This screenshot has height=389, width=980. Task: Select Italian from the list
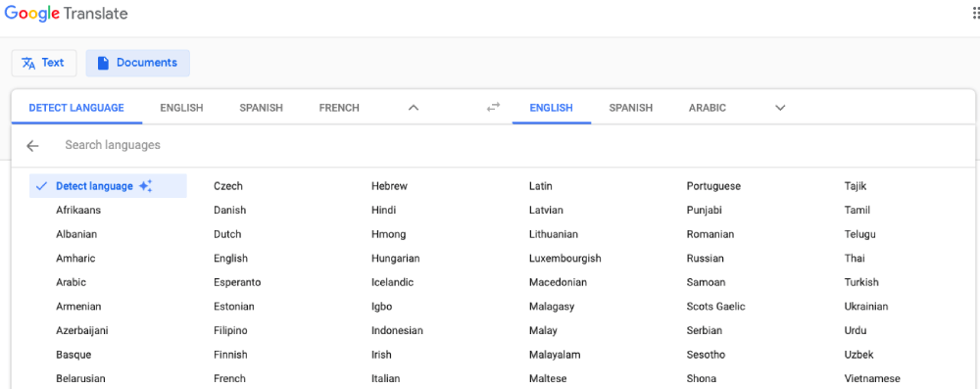coord(385,379)
